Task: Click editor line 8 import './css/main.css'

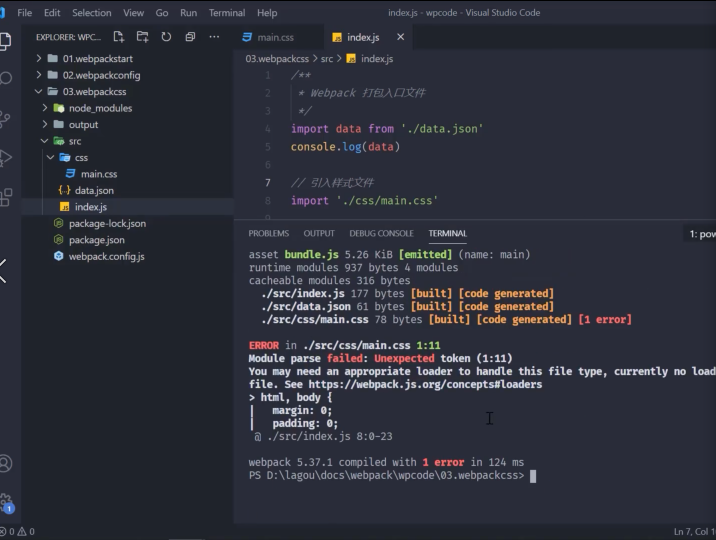Action: 364,200
